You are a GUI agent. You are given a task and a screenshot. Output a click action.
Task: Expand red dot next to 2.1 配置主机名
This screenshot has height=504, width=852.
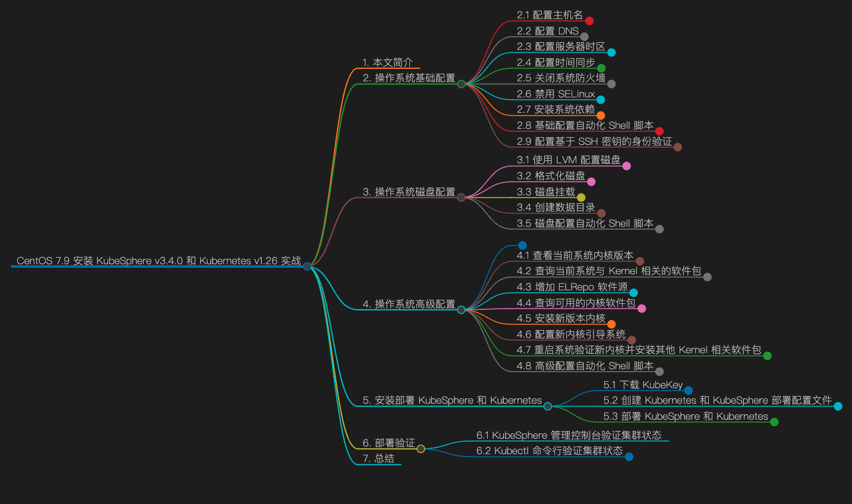(x=589, y=21)
